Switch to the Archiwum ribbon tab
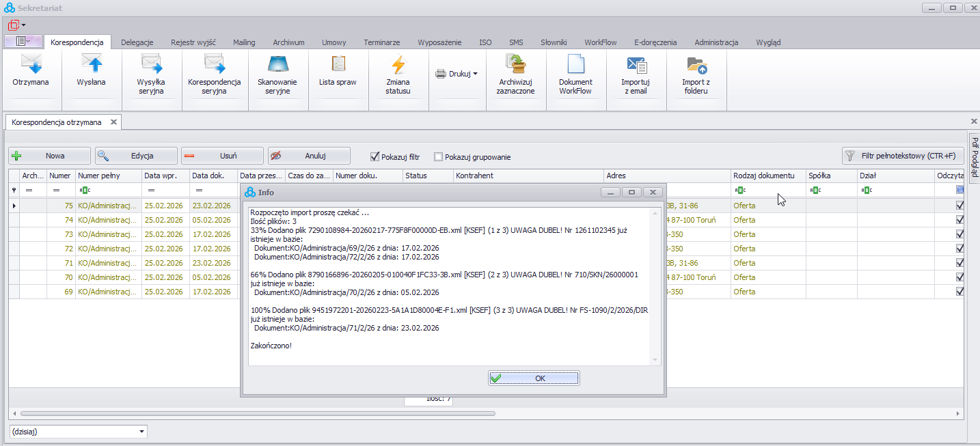This screenshot has width=980, height=446. (x=288, y=42)
